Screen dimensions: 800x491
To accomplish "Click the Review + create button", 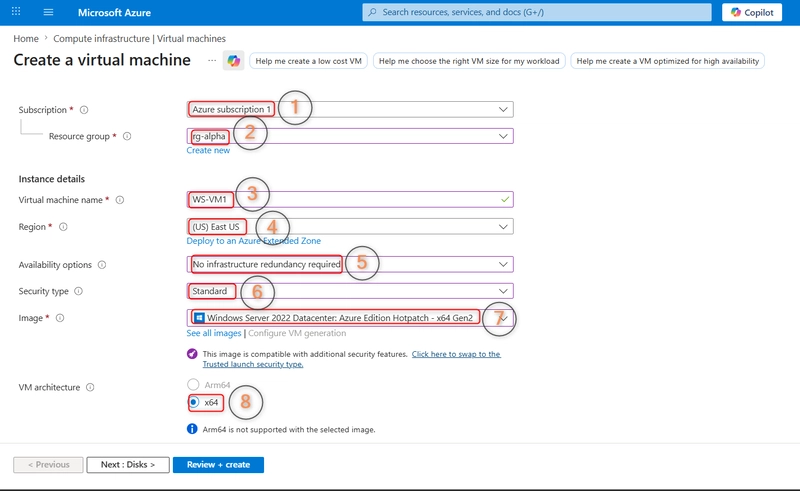I will [218, 464].
